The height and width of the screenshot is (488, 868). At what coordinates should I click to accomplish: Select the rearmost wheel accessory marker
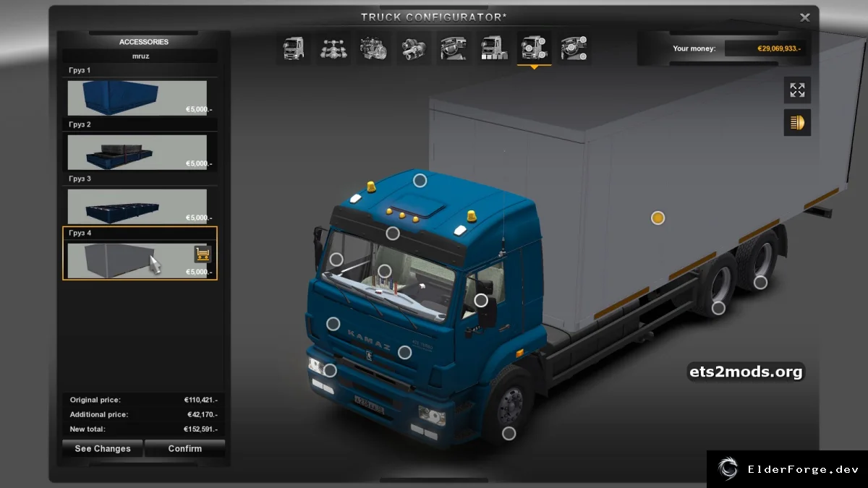pyautogui.click(x=760, y=283)
